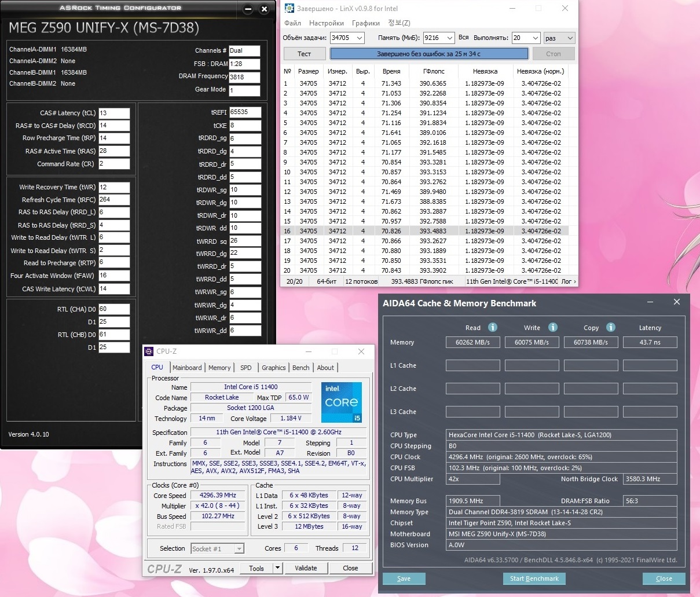This screenshot has width=700, height=597.
Task: Click the Refresh Cycle Time (tRFC) field
Action: [114, 199]
